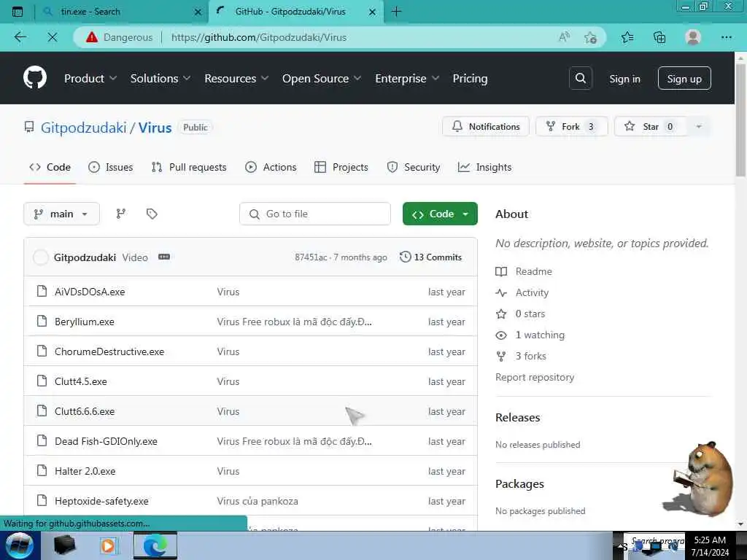Open the green Code dropdown button
The height and width of the screenshot is (560, 747).
click(440, 214)
